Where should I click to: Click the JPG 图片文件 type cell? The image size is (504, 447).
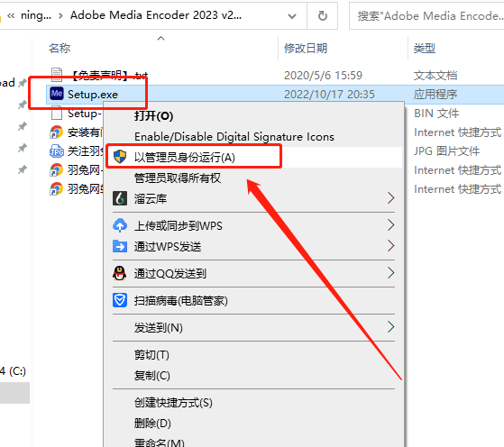pos(446,151)
